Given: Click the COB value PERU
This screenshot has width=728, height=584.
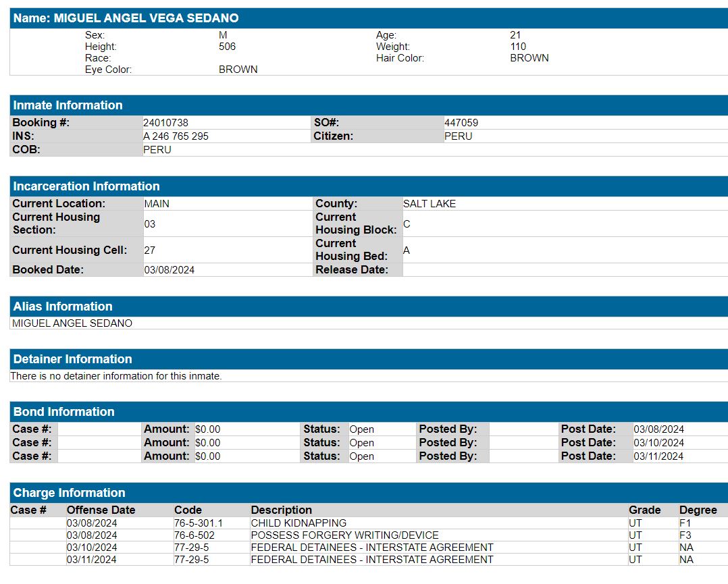Looking at the screenshot, I should pos(157,149).
